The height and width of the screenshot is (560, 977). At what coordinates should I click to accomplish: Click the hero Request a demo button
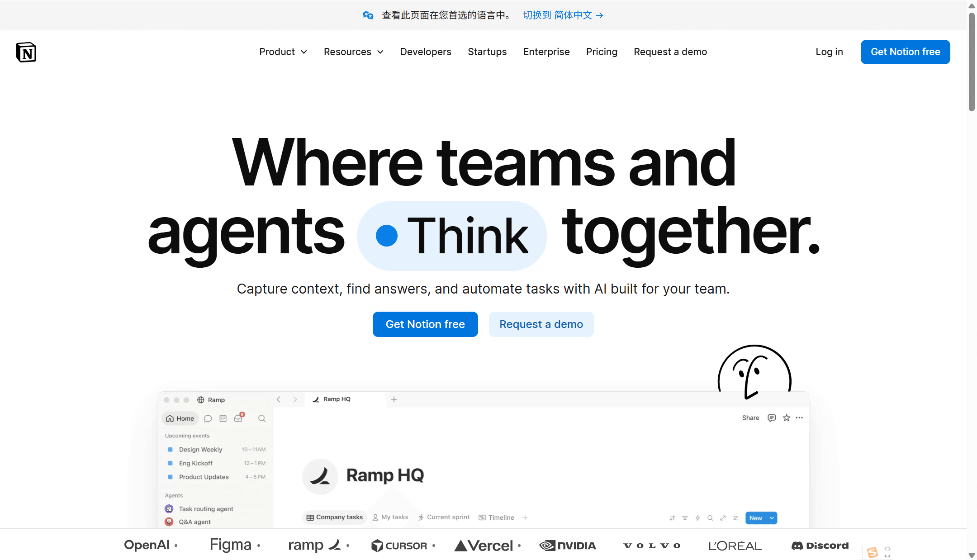(541, 324)
